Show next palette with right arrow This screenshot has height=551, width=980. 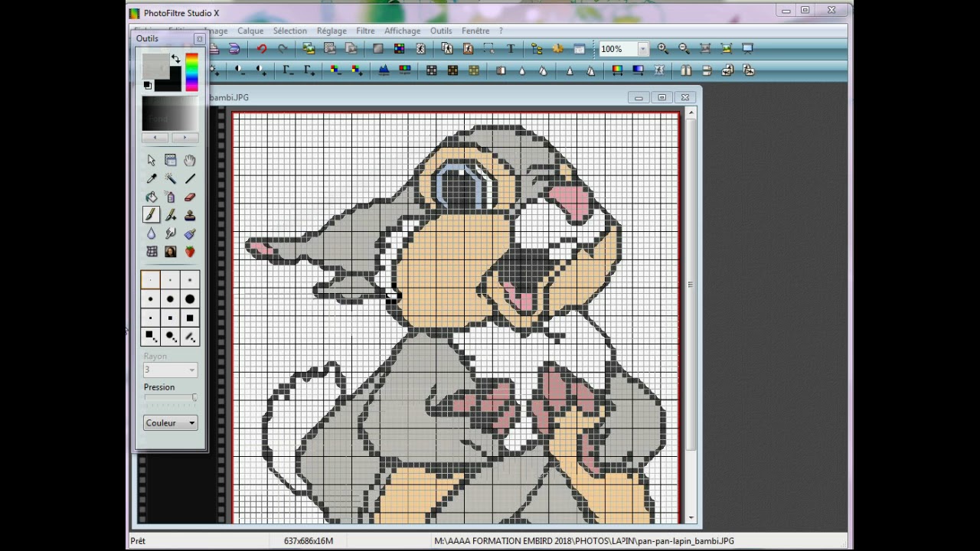(184, 138)
